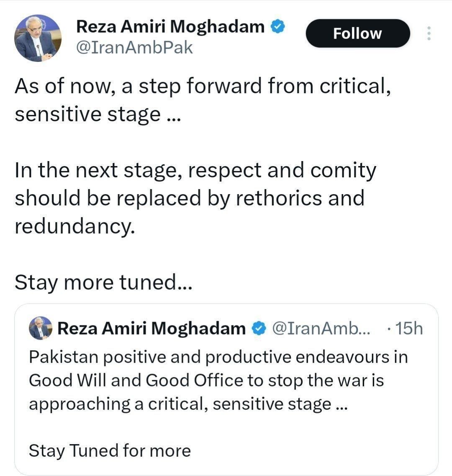Screen dimensions: 452x476
Task: Click the "Good Will and Good Office" line in the quote
Action: pos(206,381)
